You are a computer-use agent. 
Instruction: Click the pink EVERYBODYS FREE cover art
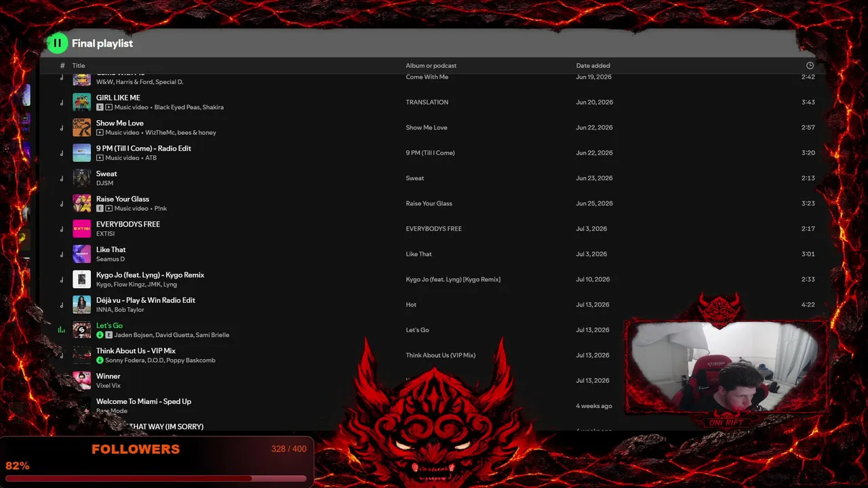(82, 228)
